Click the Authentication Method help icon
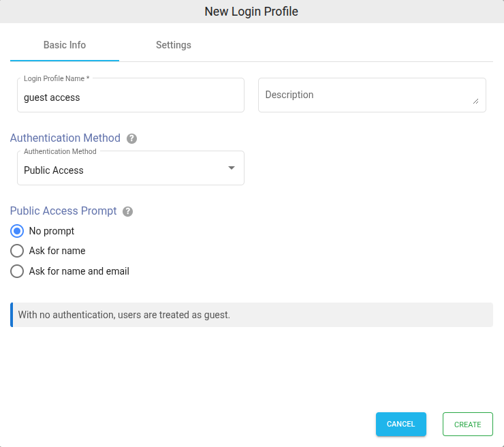 132,138
